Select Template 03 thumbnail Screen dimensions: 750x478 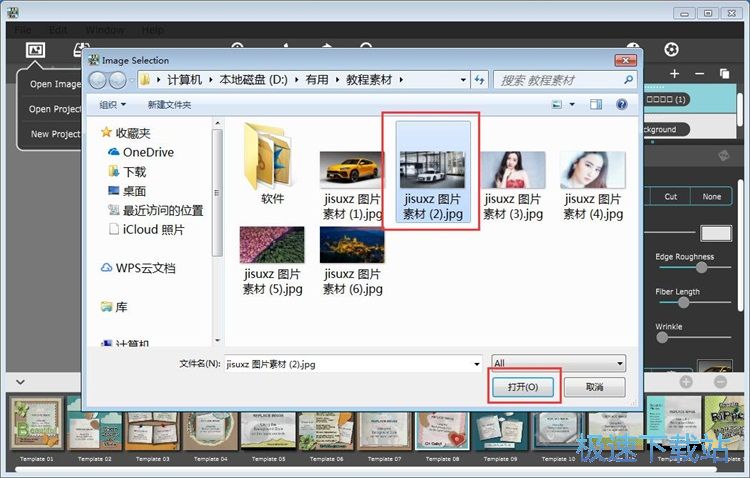pos(153,429)
